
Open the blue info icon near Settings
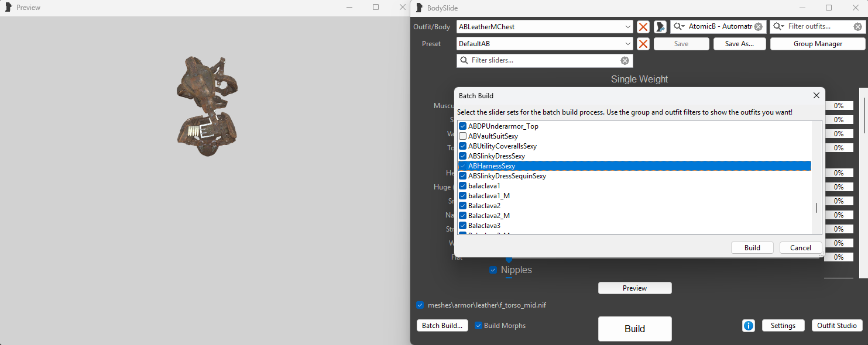[x=749, y=326]
